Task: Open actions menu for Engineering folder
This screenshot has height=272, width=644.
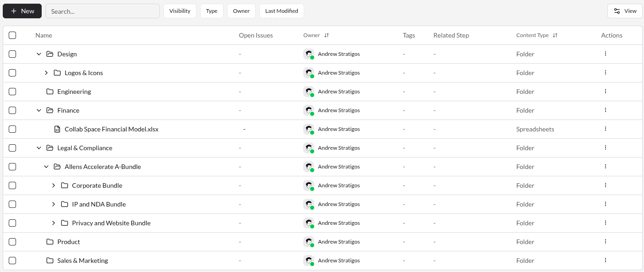Action: coord(605,92)
